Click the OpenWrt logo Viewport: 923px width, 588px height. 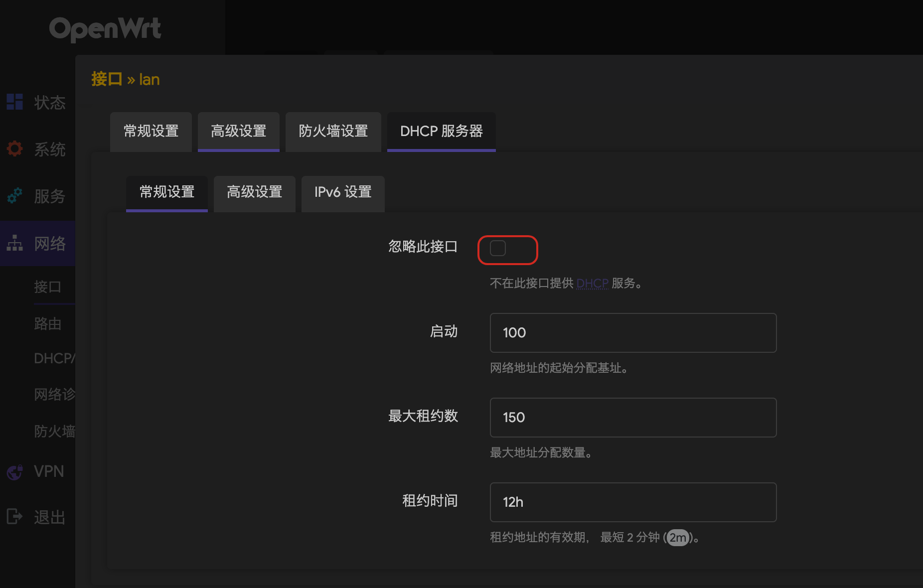tap(106, 29)
